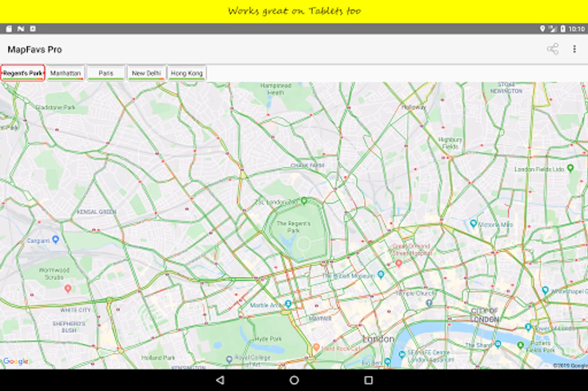Tap the battery icon in the status bar
Screen dimensions: 588x391
point(563,29)
